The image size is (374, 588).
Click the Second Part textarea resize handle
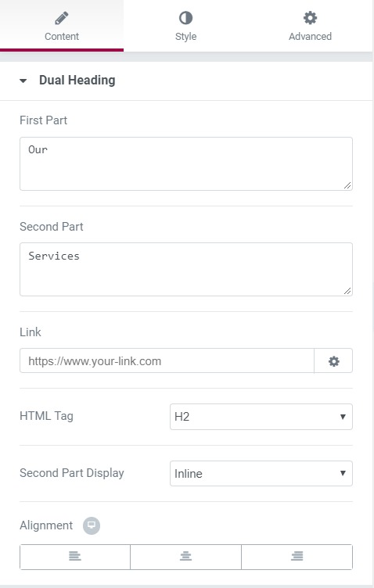point(347,291)
